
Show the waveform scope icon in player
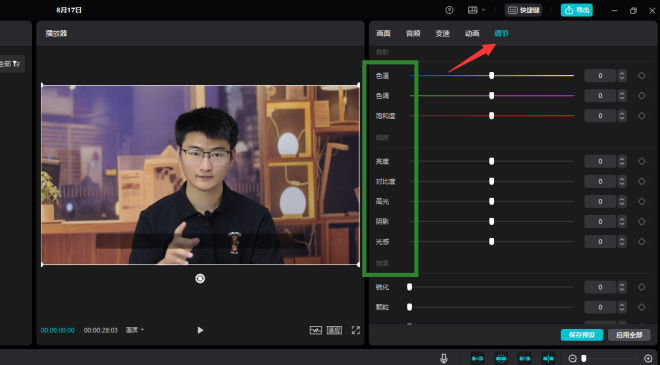point(316,330)
